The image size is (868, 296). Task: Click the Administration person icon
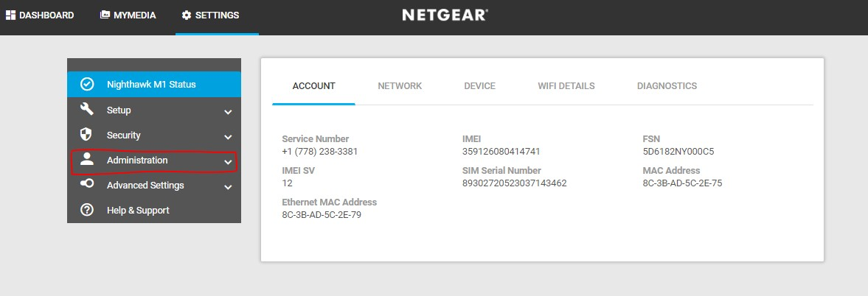click(x=87, y=160)
